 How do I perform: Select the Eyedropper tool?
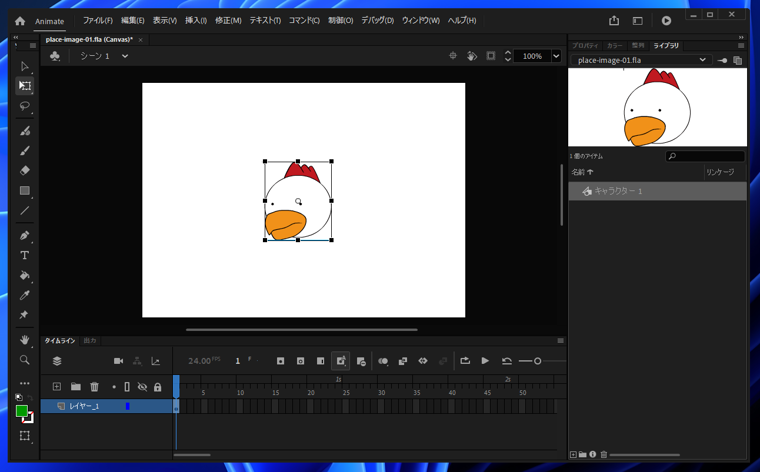tap(25, 296)
